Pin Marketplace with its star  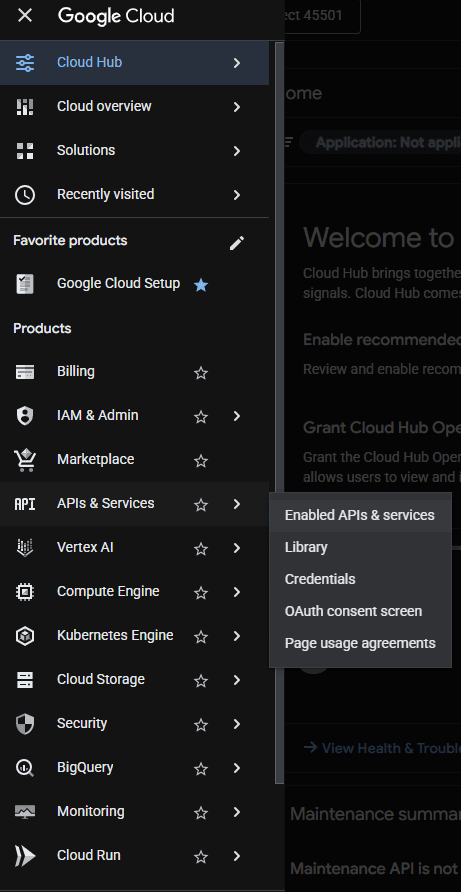pos(201,461)
